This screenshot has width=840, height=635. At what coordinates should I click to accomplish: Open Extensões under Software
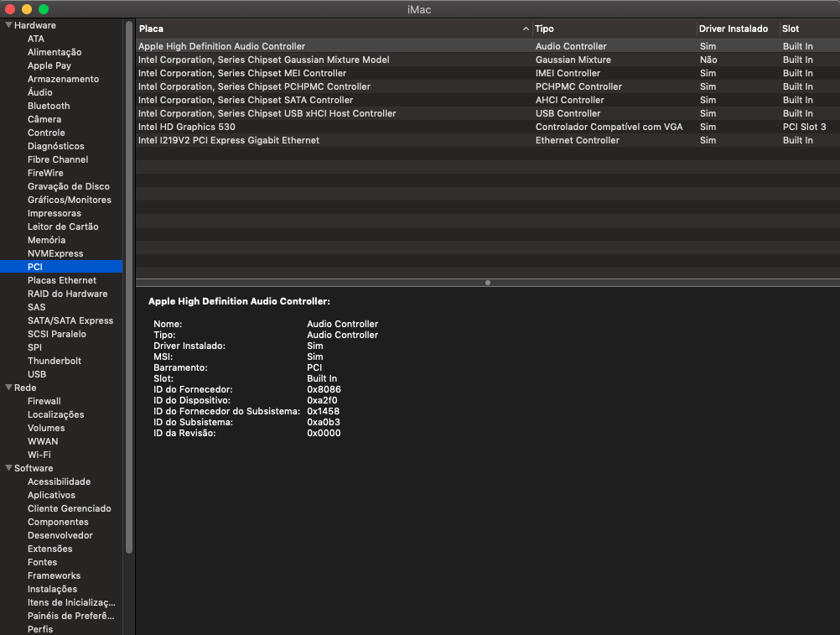coord(49,549)
